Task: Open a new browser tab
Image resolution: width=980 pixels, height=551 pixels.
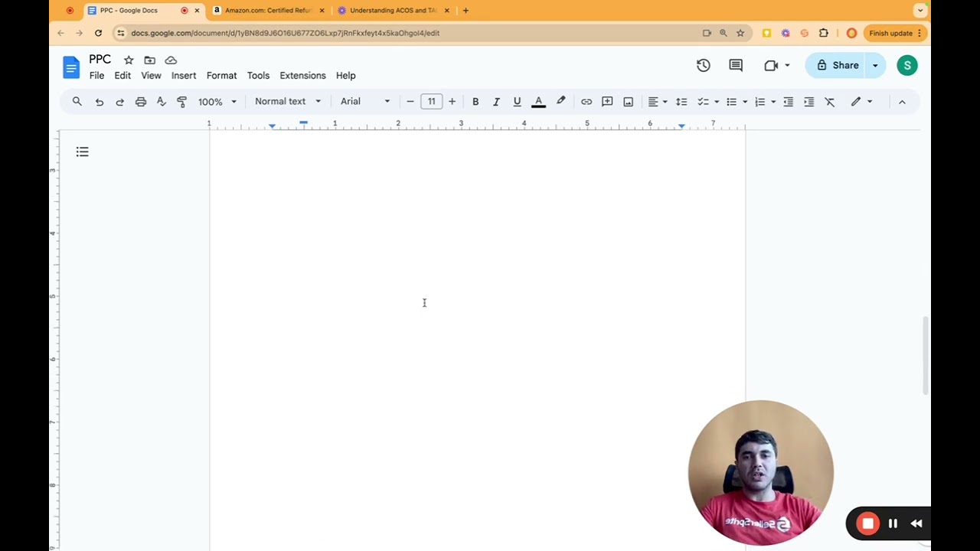Action: (465, 11)
